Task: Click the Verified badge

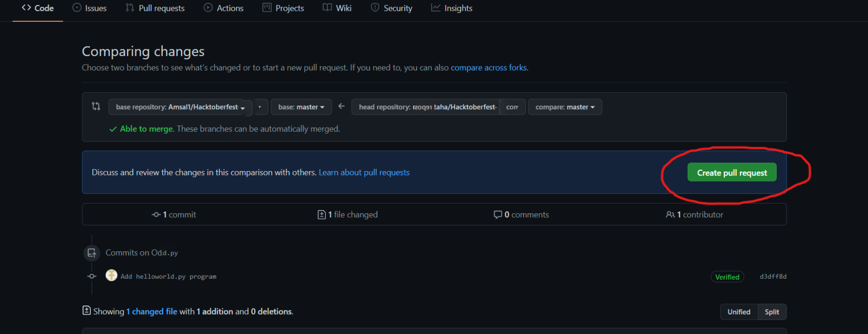Action: (727, 277)
